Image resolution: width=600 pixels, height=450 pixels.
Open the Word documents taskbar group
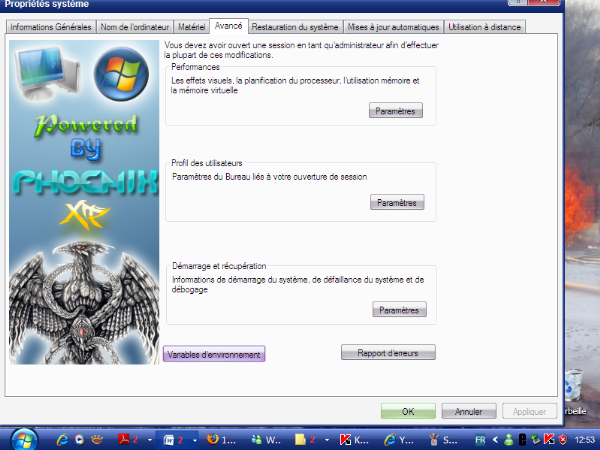pos(174,440)
